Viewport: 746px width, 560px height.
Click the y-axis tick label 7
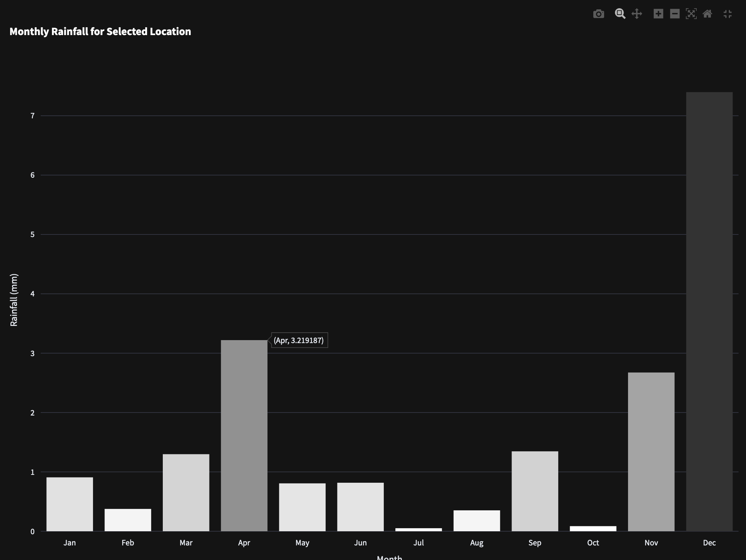32,116
